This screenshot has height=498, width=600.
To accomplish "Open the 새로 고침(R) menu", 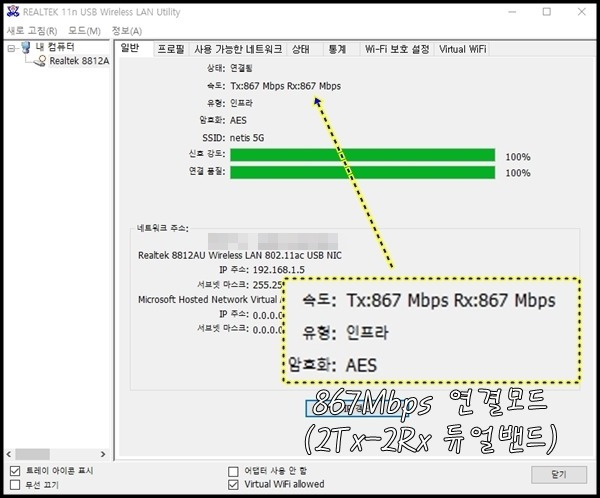I will tap(32, 31).
